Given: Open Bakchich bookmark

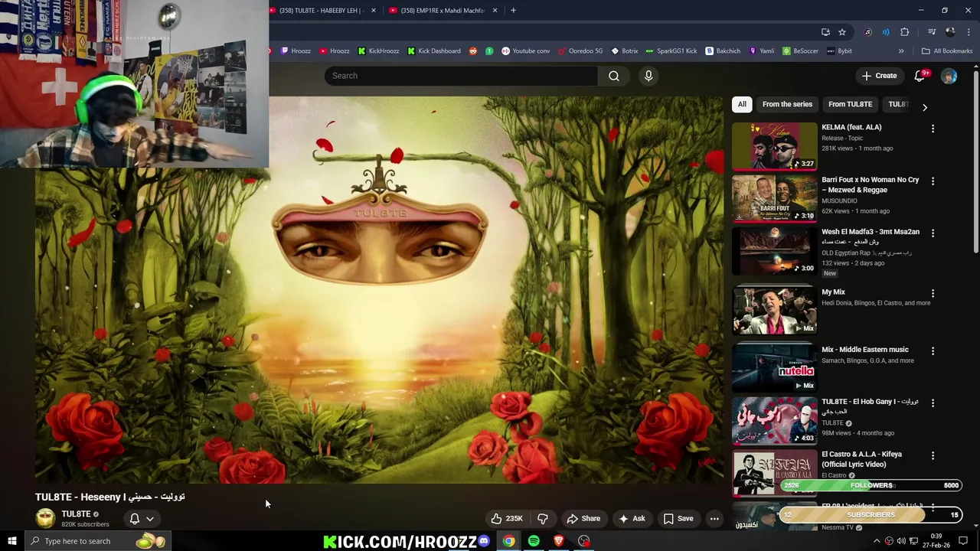Looking at the screenshot, I should (x=723, y=51).
